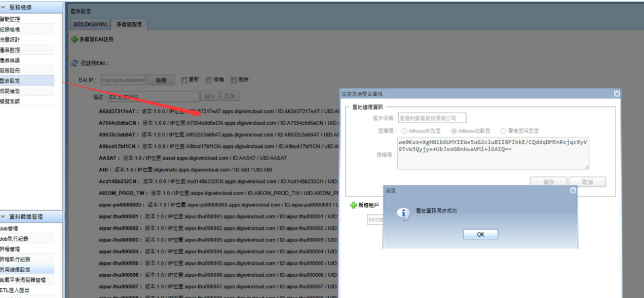644x298 pixels.
Task: Tick the 移機 checkbox
Action: (209, 80)
